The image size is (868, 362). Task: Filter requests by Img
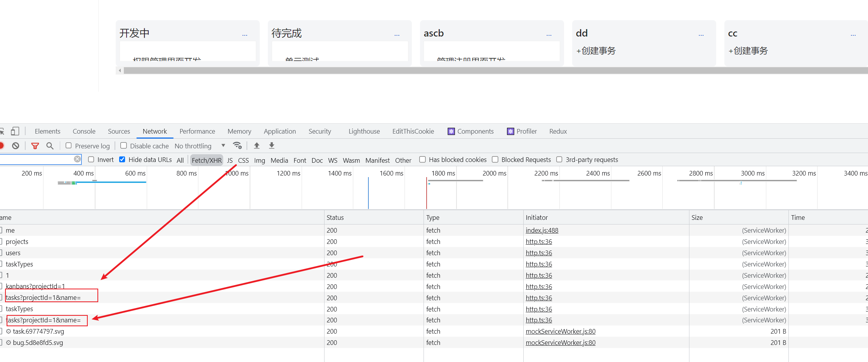(x=260, y=160)
